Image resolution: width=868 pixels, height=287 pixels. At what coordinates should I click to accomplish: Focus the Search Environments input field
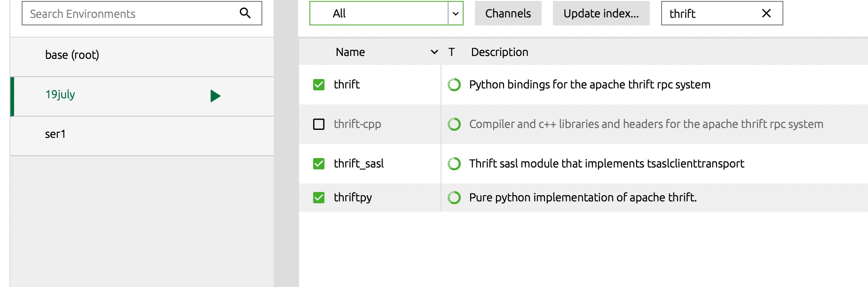tap(132, 14)
